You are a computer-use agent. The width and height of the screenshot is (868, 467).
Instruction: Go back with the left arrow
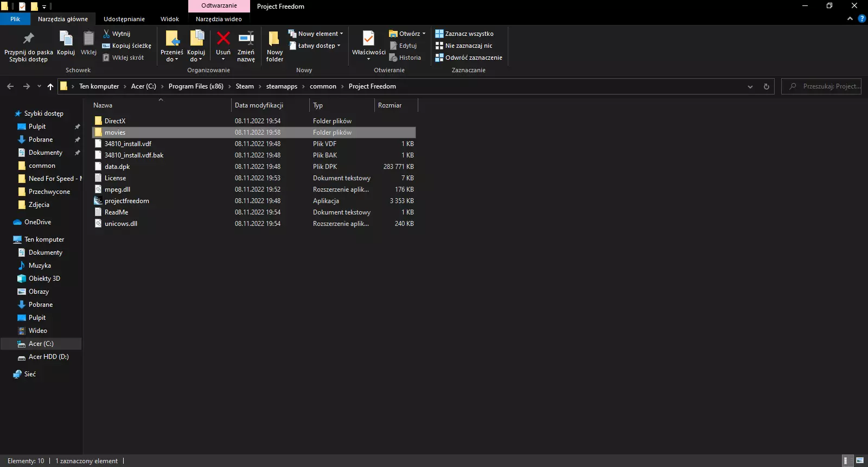coord(10,86)
